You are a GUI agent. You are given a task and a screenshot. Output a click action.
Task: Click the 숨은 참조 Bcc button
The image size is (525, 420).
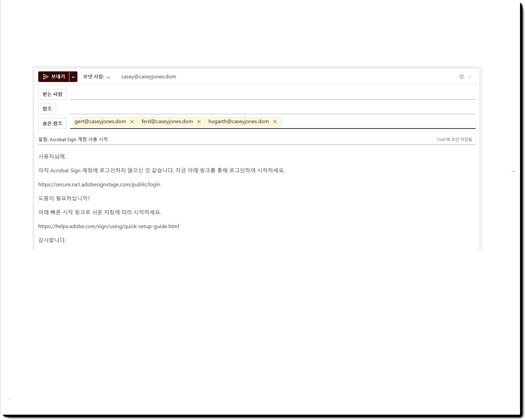(x=52, y=124)
